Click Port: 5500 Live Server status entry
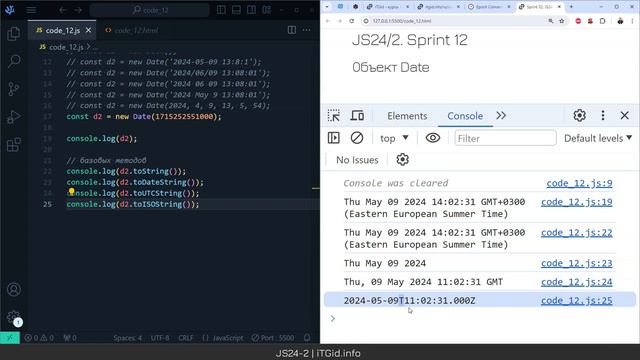The width and height of the screenshot is (640, 360). pyautogui.click(x=273, y=338)
